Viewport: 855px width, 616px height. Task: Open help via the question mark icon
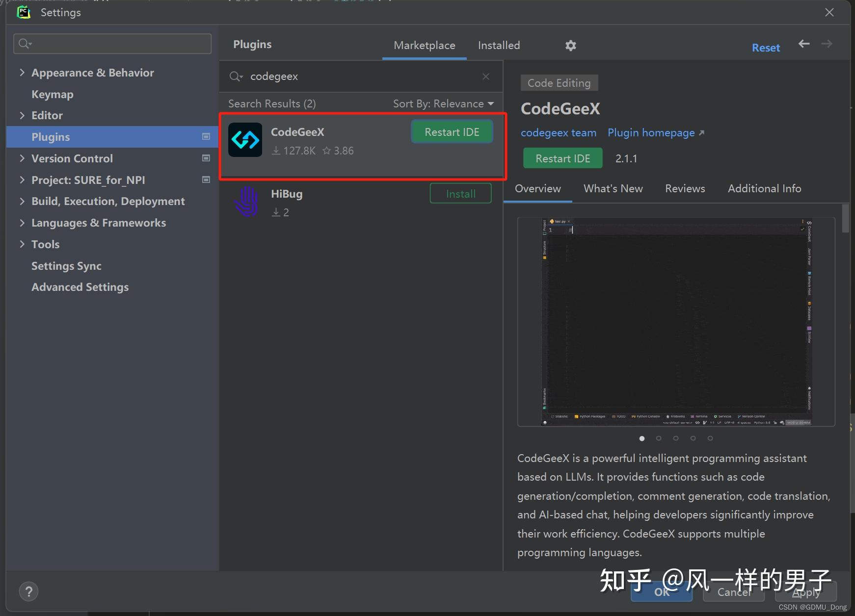(x=28, y=591)
